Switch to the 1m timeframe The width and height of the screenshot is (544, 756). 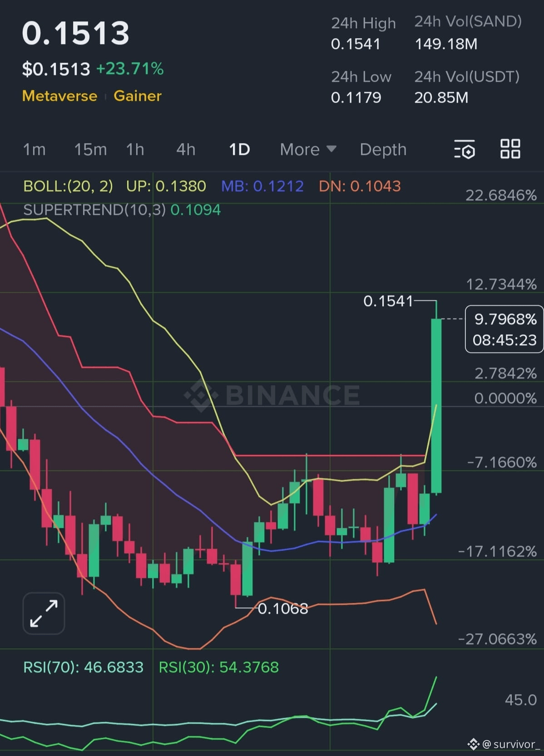coord(34,149)
